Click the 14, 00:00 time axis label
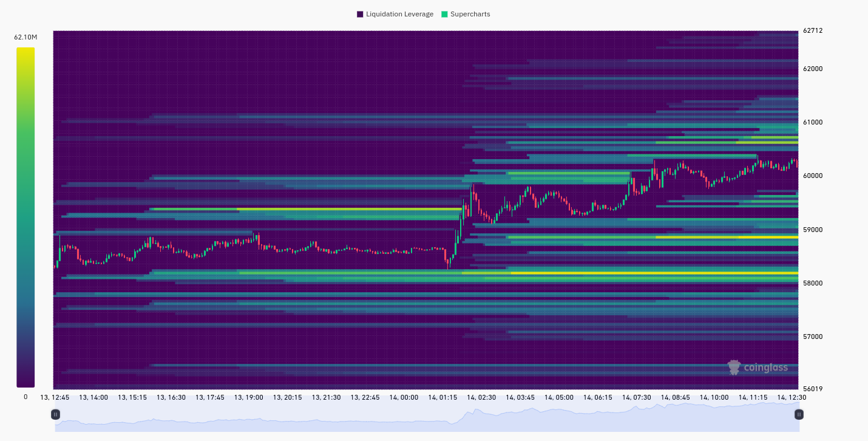 pos(404,397)
